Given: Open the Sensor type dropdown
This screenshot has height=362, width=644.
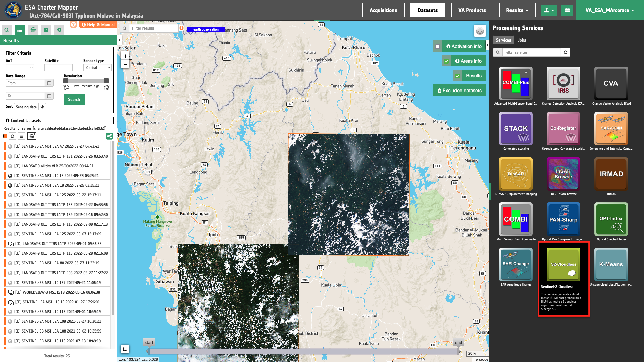Looking at the screenshot, I should click(x=97, y=68).
